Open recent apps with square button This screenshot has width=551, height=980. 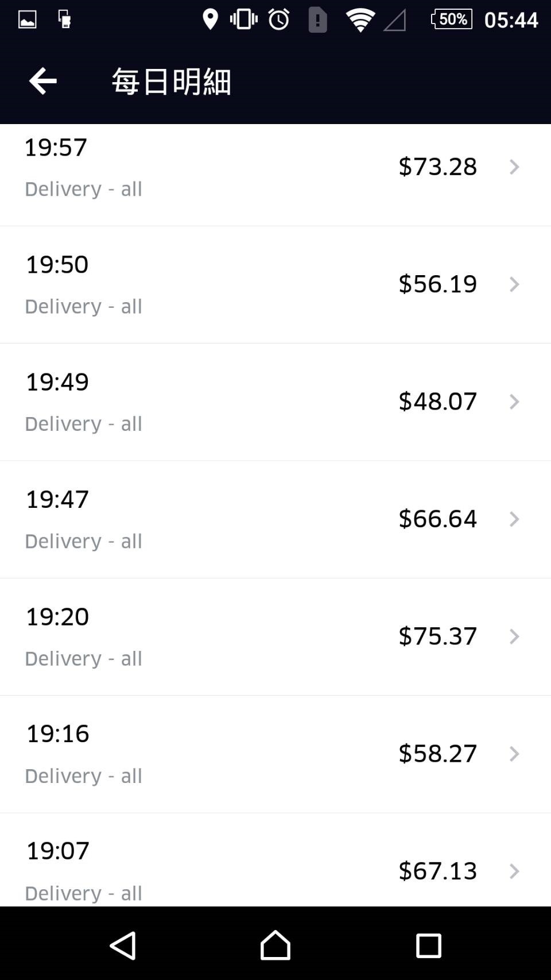pos(428,945)
